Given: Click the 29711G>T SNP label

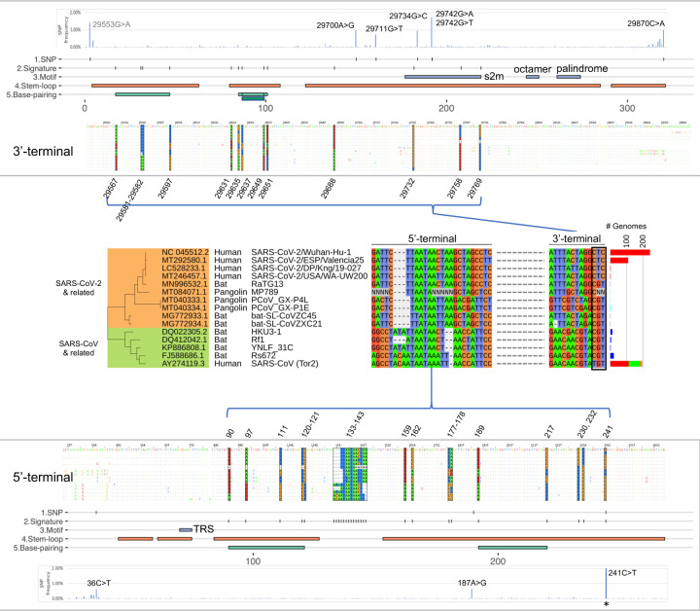Looking at the screenshot, I should (384, 29).
